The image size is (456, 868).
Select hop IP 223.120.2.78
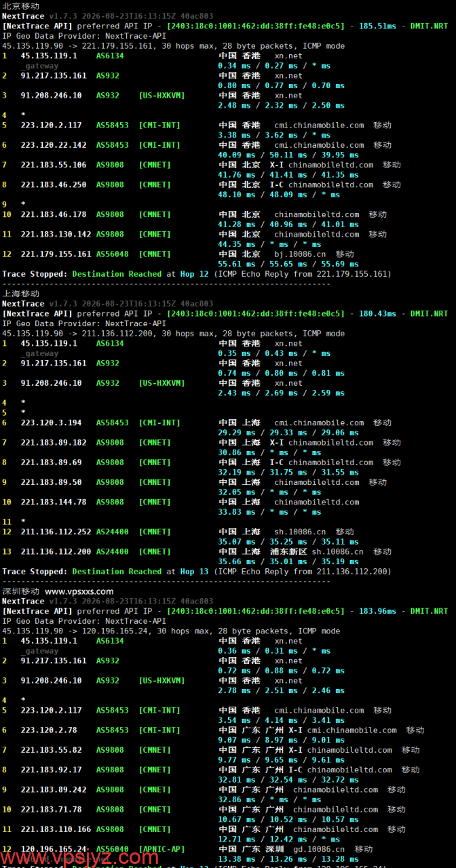point(49,730)
